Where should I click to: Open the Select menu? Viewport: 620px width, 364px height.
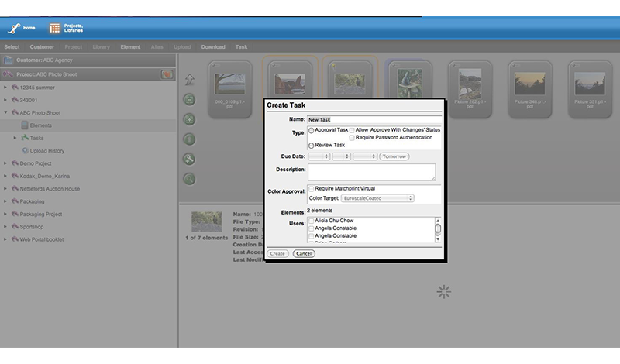(12, 46)
